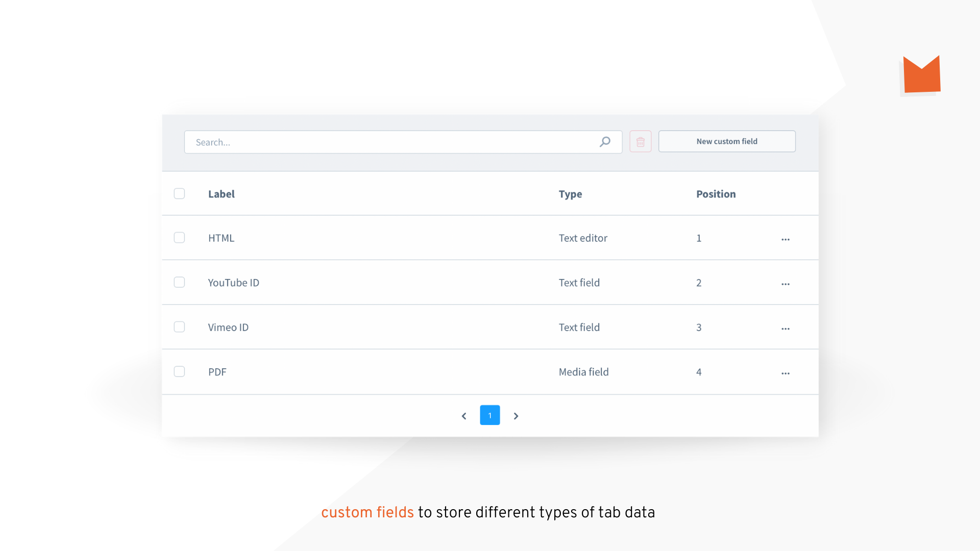Image resolution: width=980 pixels, height=551 pixels.
Task: Click Text field type in Vimeo ID row
Action: 579,328
